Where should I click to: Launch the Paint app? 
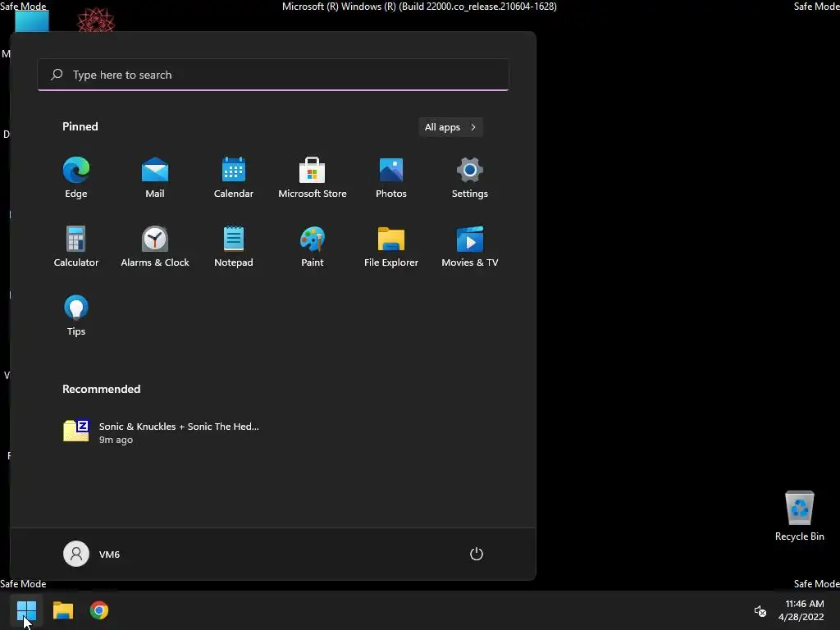point(313,246)
